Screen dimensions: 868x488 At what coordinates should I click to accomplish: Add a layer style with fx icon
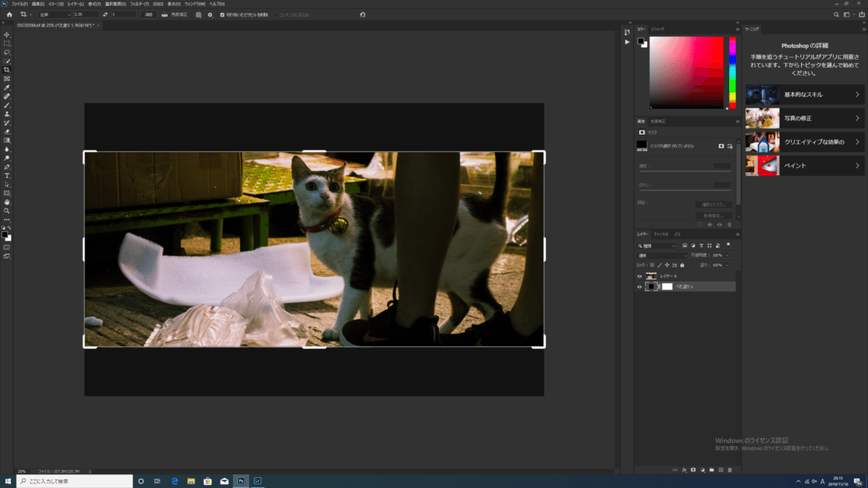pos(684,470)
